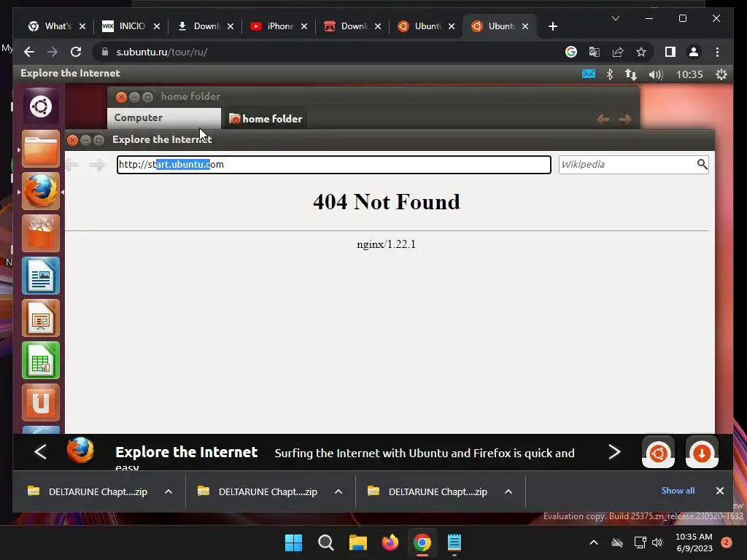Select the home folder breadcrumb tab
This screenshot has height=560, width=747.
point(266,119)
